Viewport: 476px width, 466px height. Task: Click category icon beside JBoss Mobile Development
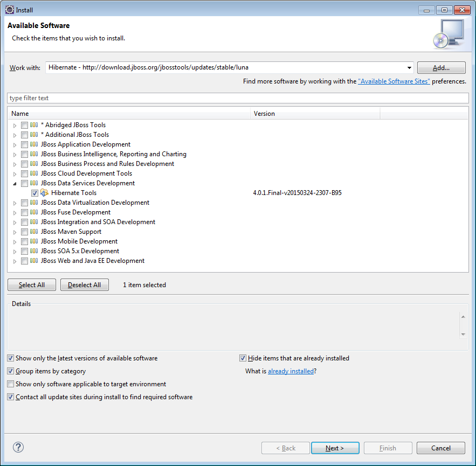[x=34, y=241]
